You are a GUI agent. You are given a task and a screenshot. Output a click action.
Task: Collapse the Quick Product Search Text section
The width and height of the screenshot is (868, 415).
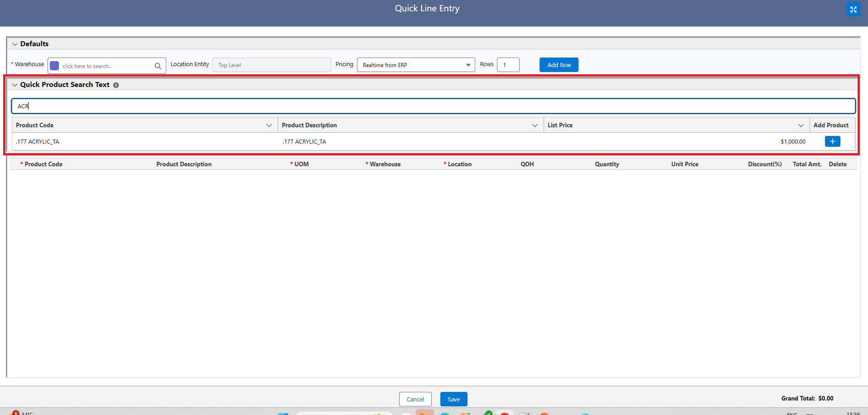(x=15, y=85)
